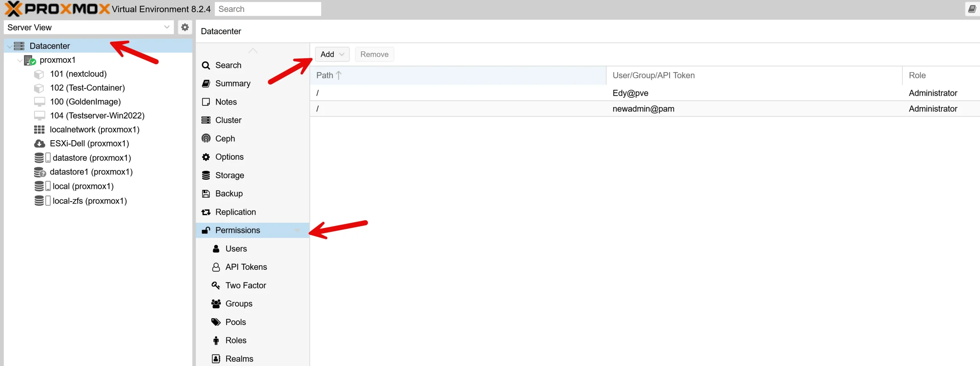Sort by the Path column header
This screenshot has height=366, width=980.
pos(325,75)
